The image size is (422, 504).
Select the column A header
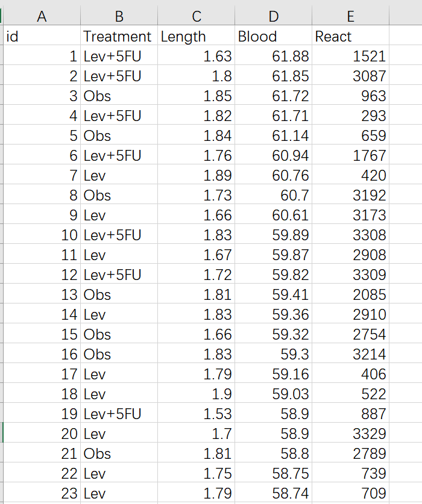42,16
